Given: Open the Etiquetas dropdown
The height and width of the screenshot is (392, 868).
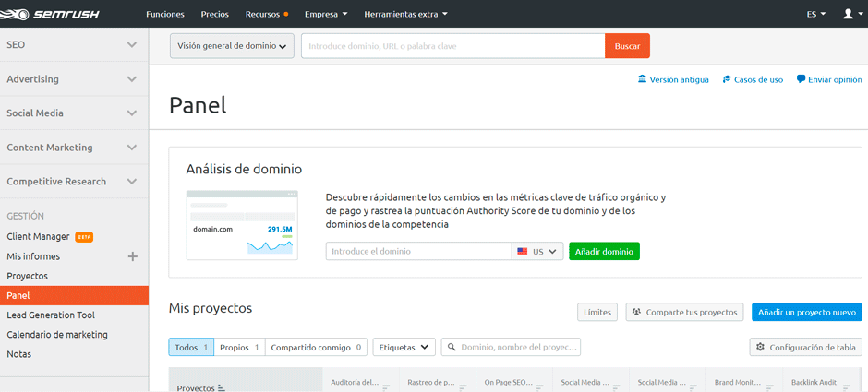Looking at the screenshot, I should pos(404,347).
